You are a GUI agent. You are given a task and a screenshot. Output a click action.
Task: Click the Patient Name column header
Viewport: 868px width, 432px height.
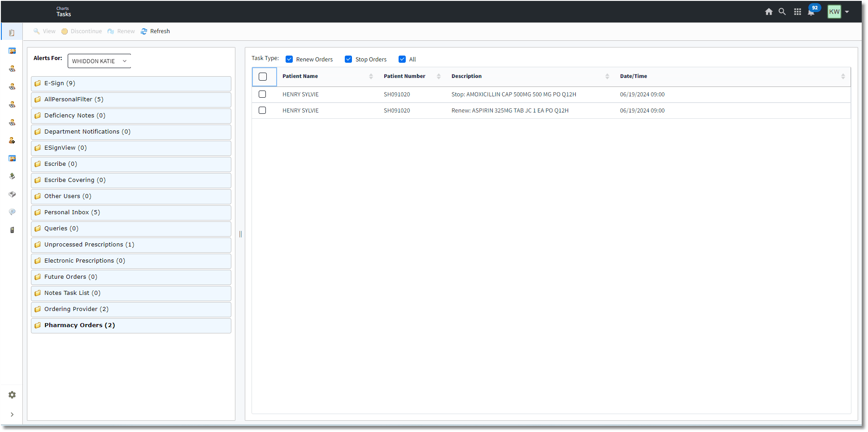300,76
